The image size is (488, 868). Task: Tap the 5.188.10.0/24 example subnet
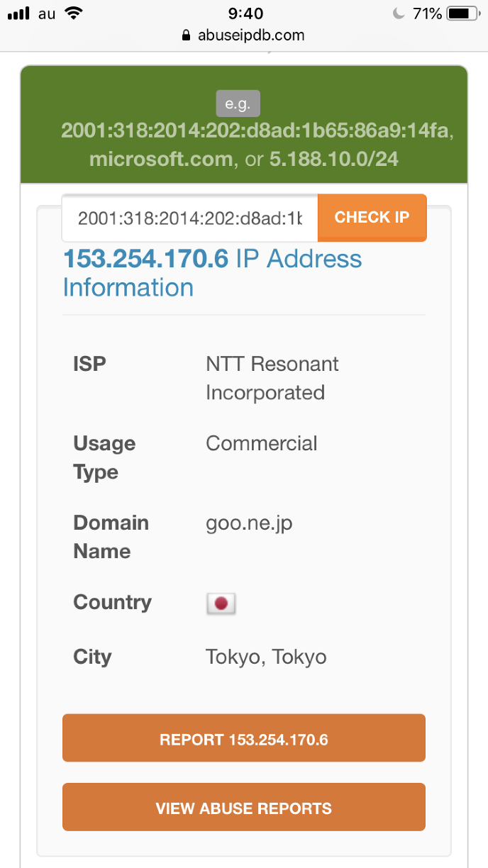[333, 159]
